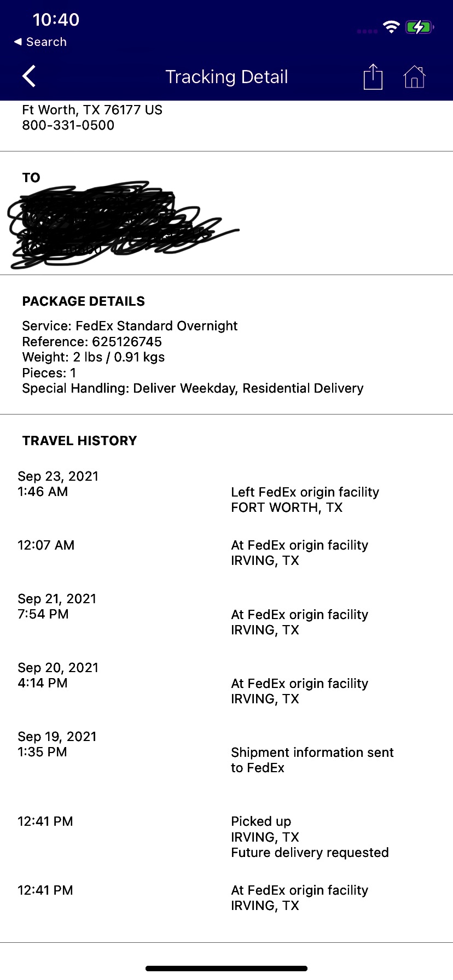Tap the PACKAGE DETAILS heading
453x980 pixels.
(x=84, y=301)
